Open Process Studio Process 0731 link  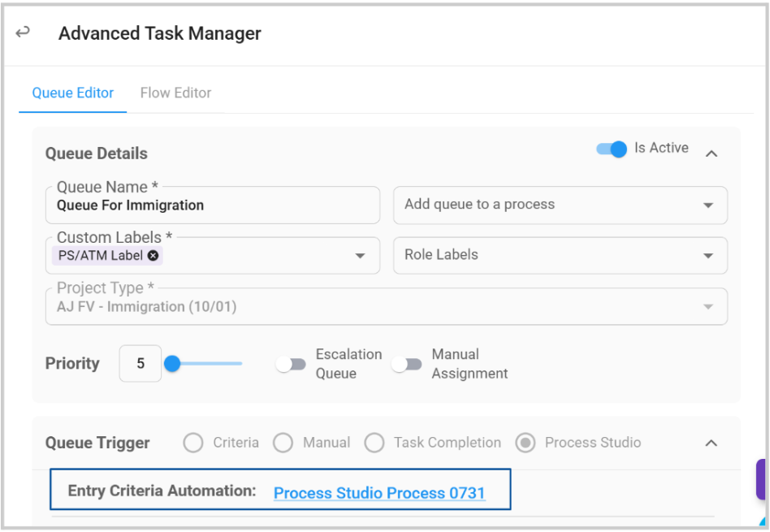[379, 493]
